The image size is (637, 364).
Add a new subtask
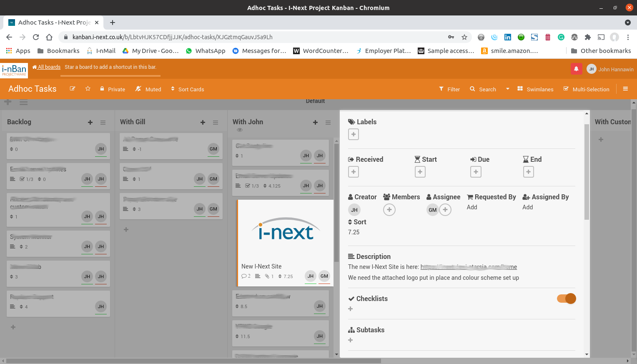[x=351, y=340]
